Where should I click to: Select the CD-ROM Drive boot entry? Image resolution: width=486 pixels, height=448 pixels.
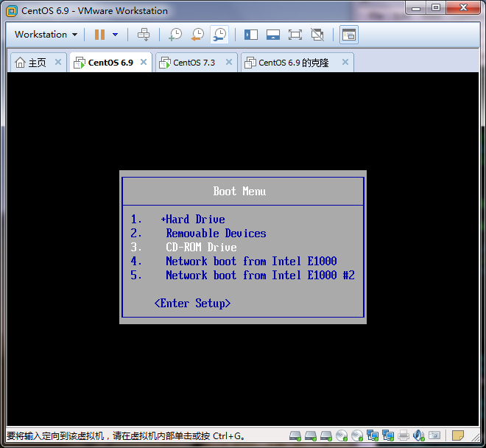[x=201, y=248]
